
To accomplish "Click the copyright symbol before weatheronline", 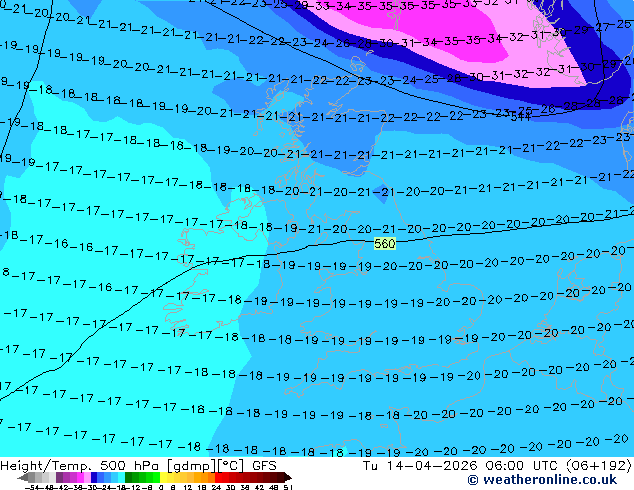I will click(x=473, y=480).
